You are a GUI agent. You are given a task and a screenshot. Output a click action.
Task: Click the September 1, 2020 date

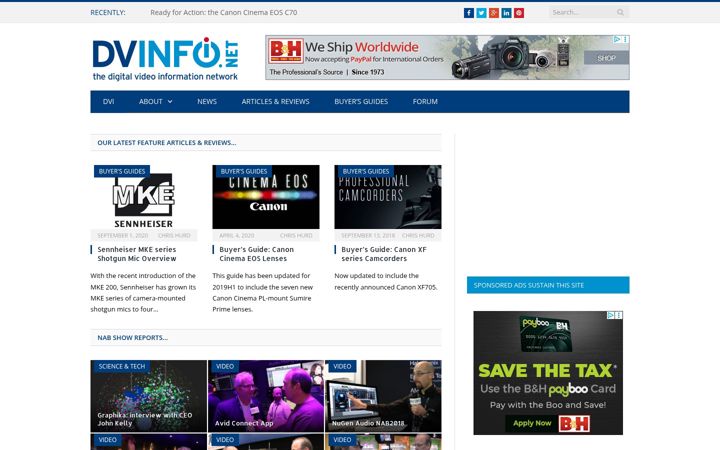(123, 236)
